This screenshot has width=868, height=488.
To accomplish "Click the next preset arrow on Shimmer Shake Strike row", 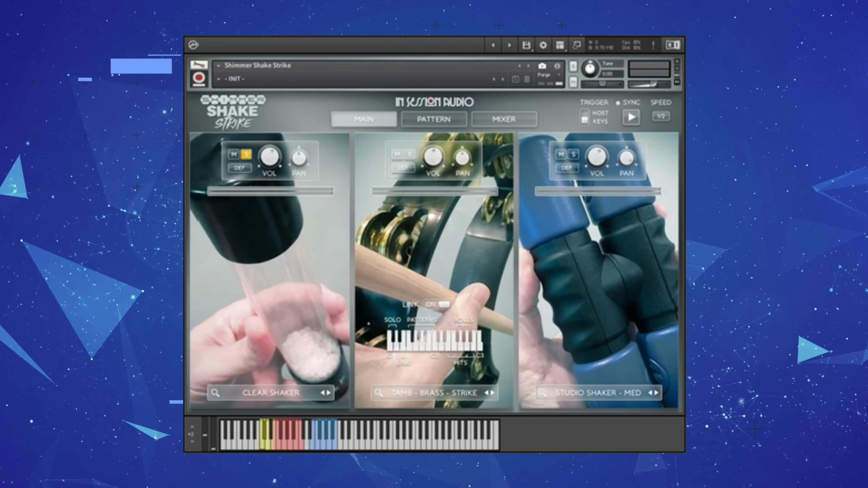I will (x=528, y=66).
